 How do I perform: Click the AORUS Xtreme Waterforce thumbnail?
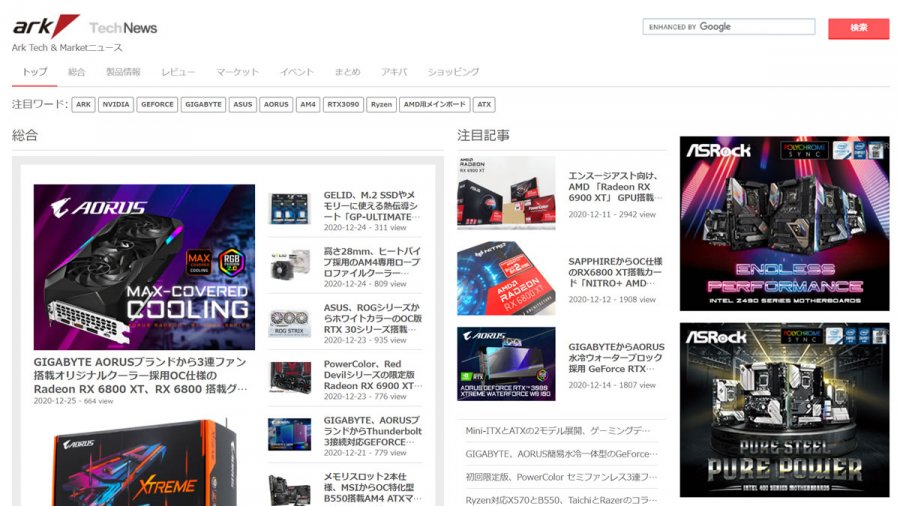506,364
